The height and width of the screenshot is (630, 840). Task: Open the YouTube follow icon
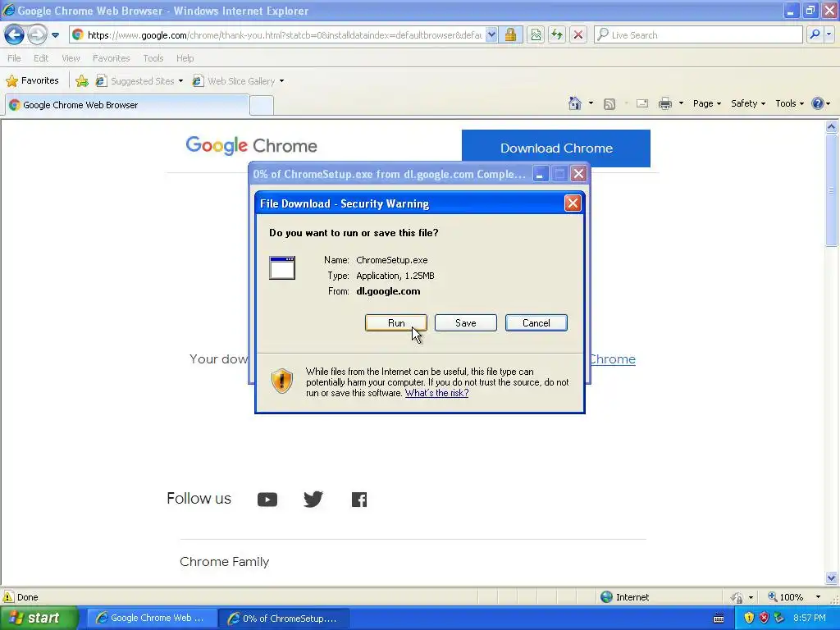(x=267, y=500)
